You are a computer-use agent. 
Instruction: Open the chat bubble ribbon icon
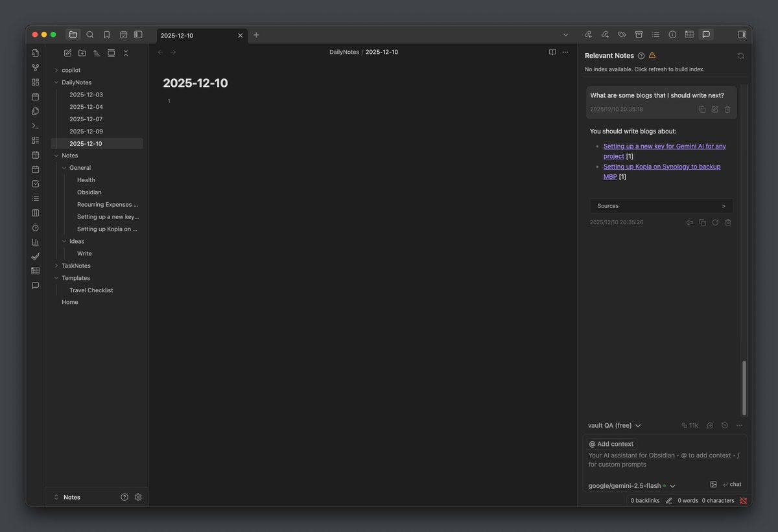coord(35,285)
